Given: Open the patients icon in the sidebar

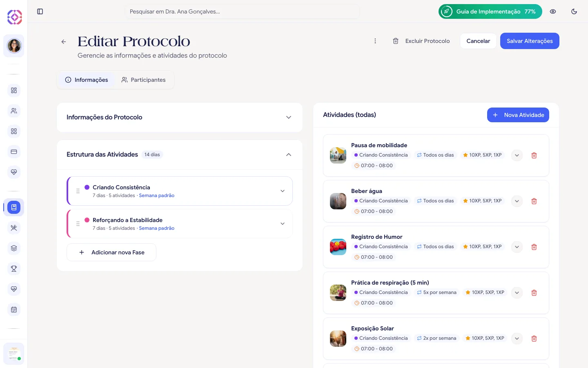Looking at the screenshot, I should pyautogui.click(x=14, y=111).
